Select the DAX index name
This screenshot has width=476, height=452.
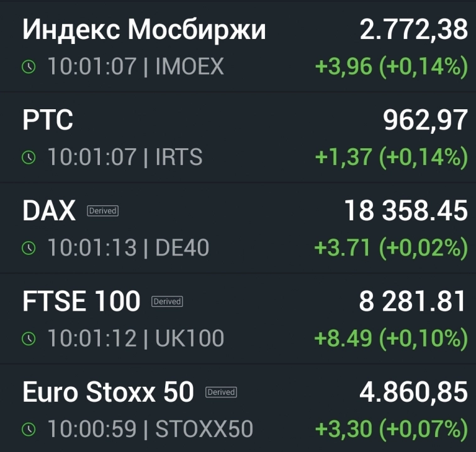49,212
